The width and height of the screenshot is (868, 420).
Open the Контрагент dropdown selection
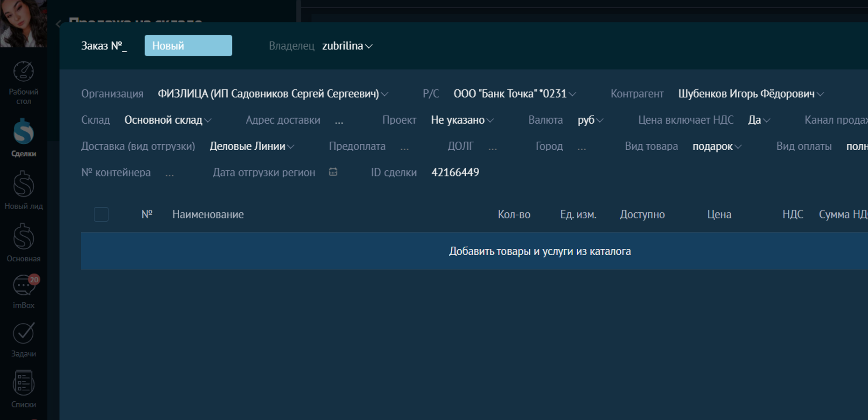[750, 94]
